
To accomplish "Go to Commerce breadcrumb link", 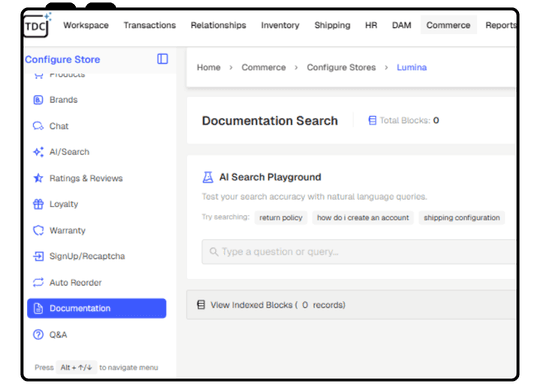I will pos(263,68).
